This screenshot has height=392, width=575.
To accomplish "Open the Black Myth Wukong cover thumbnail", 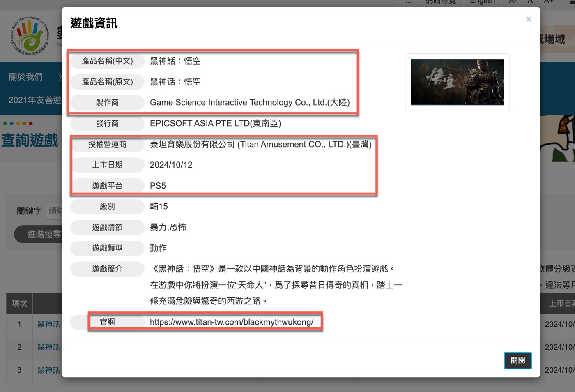I will tap(457, 82).
